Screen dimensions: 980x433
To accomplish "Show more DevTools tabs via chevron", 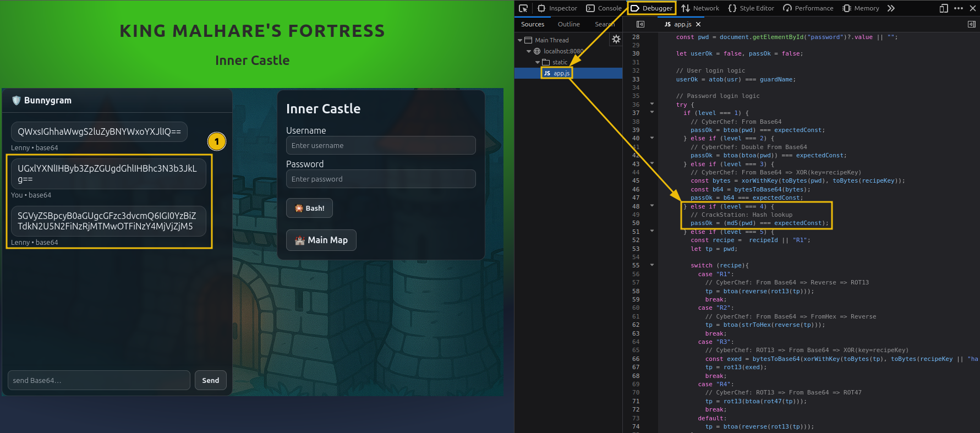I will click(x=891, y=8).
